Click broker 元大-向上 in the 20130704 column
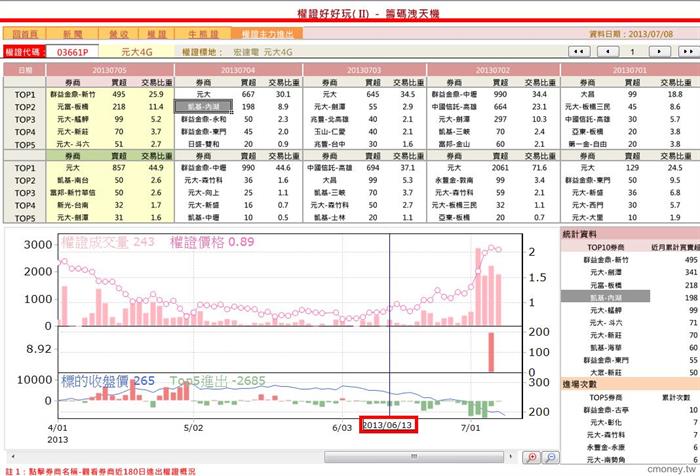This screenshot has height=476, width=700. 203,193
